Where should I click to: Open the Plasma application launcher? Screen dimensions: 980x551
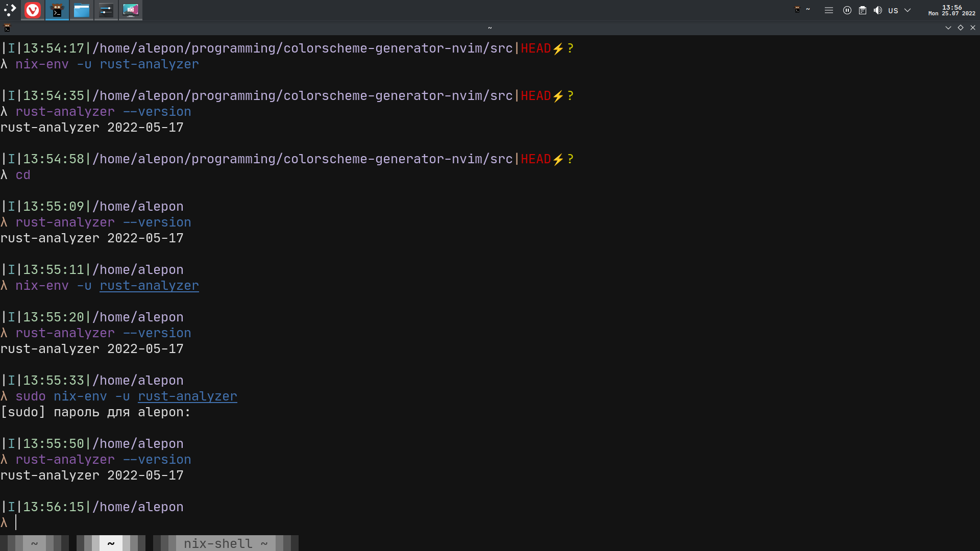pos(10,10)
